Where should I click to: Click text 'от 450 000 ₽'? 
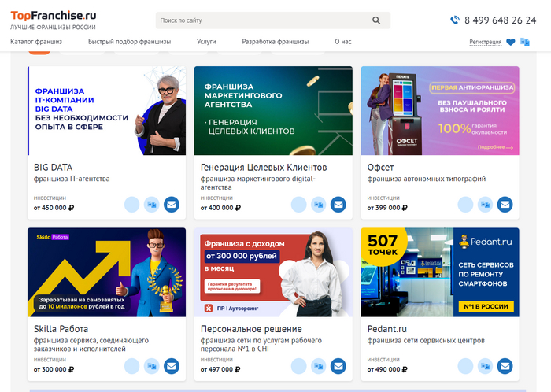pos(54,208)
